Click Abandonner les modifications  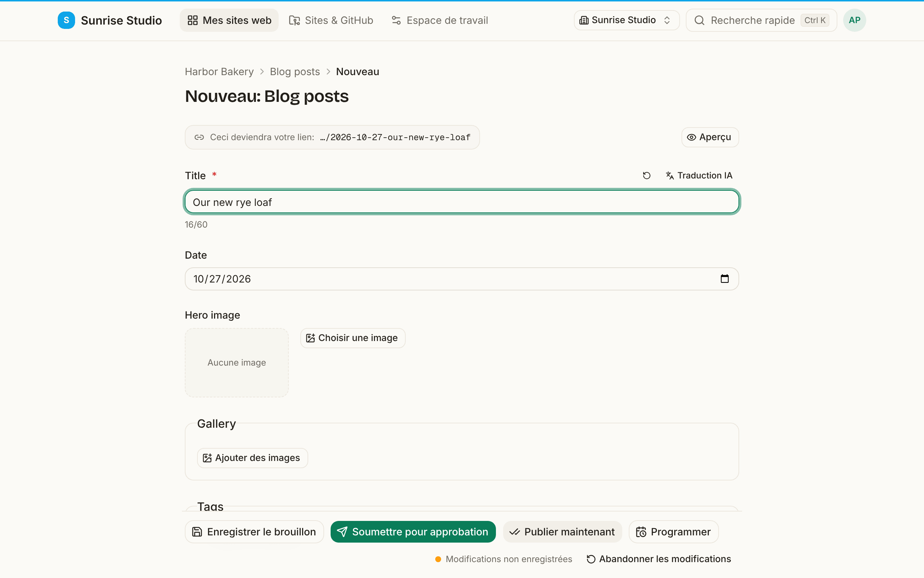[x=659, y=559]
